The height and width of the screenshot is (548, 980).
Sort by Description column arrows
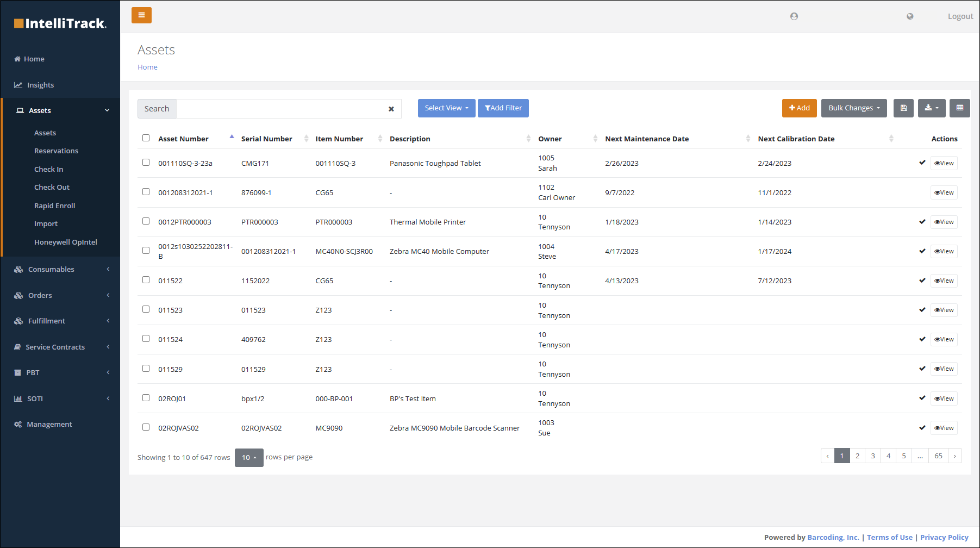click(528, 139)
